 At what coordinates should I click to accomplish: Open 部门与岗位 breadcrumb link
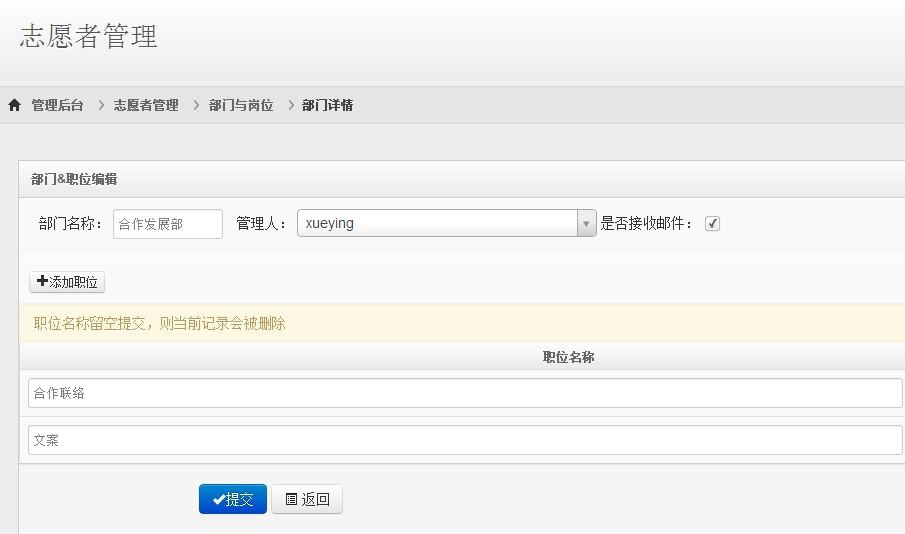241,105
